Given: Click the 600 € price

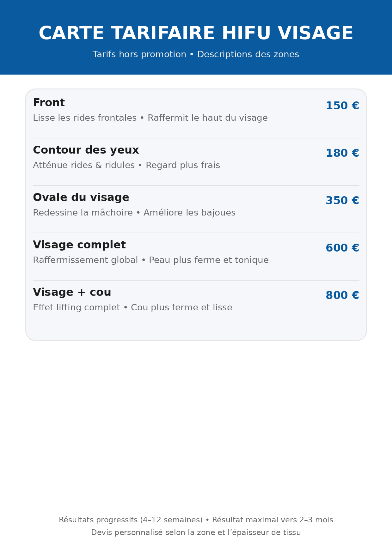Looking at the screenshot, I should 342,248.
